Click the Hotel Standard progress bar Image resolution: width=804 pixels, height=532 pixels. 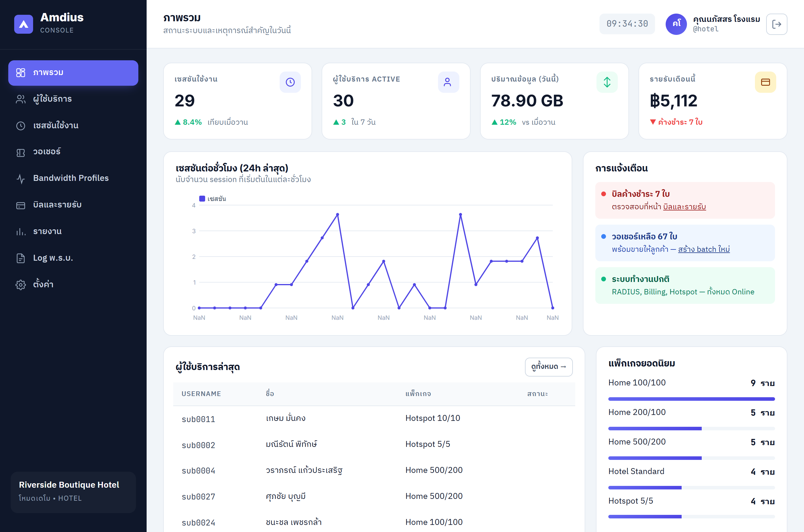691,488
